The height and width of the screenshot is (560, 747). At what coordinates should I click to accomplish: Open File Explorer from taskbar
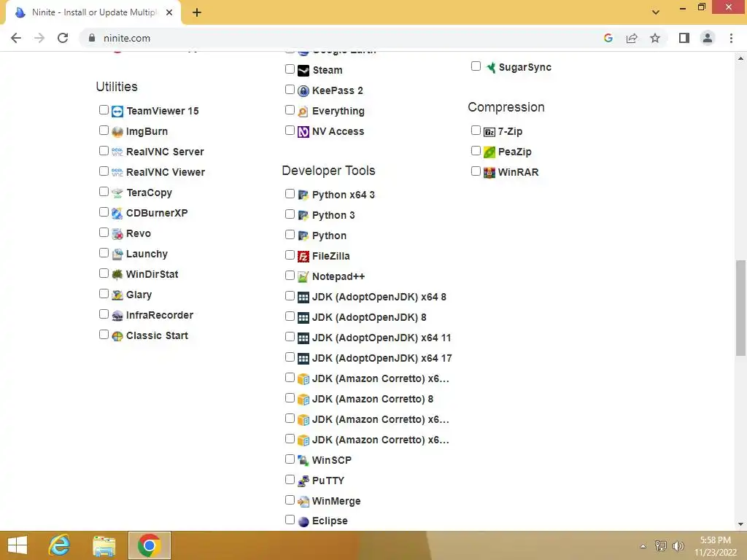(104, 545)
